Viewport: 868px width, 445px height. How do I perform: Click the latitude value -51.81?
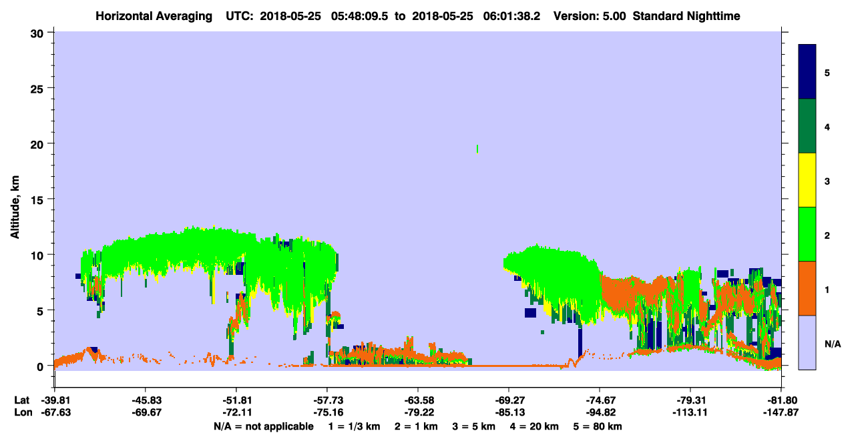click(236, 400)
